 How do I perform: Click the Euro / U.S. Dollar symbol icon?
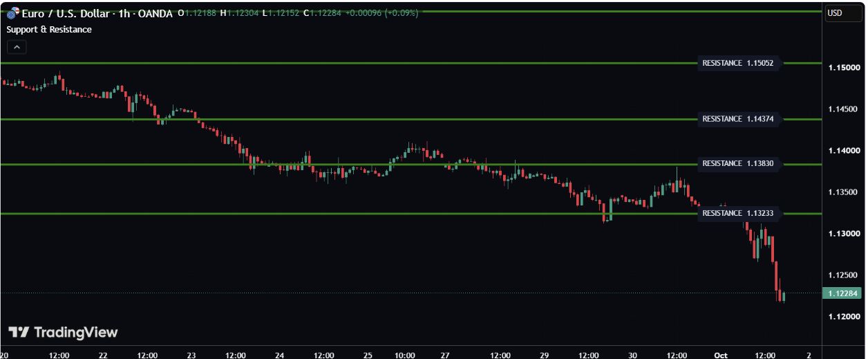[x=12, y=13]
